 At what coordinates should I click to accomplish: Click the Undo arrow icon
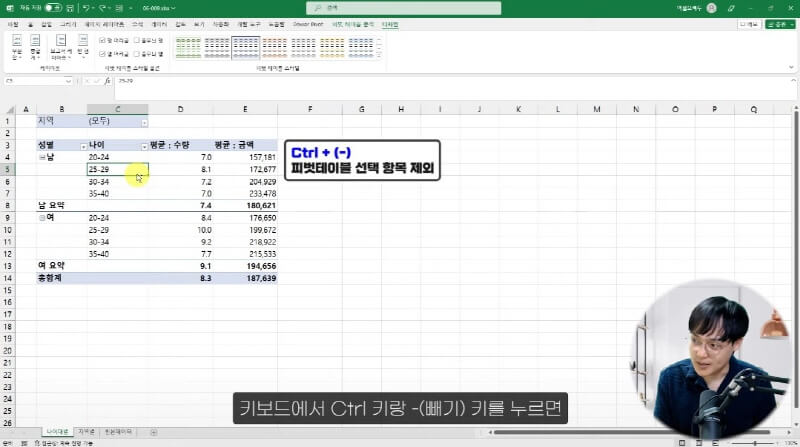[86, 8]
